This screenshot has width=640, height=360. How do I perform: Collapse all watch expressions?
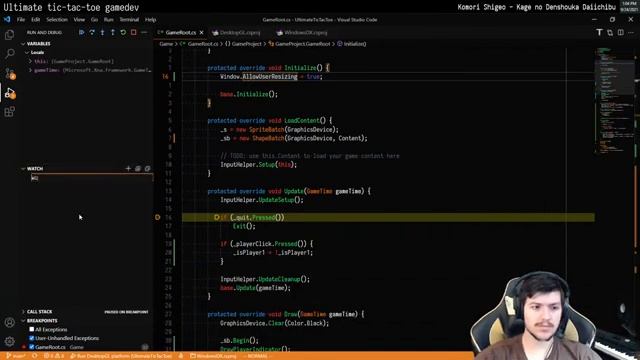click(x=138, y=168)
